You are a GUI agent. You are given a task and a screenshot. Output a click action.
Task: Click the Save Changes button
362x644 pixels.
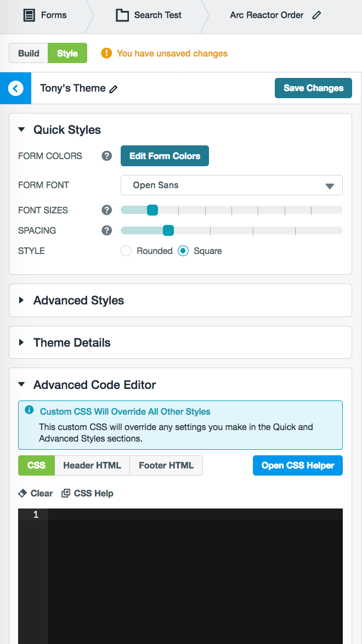coord(313,88)
